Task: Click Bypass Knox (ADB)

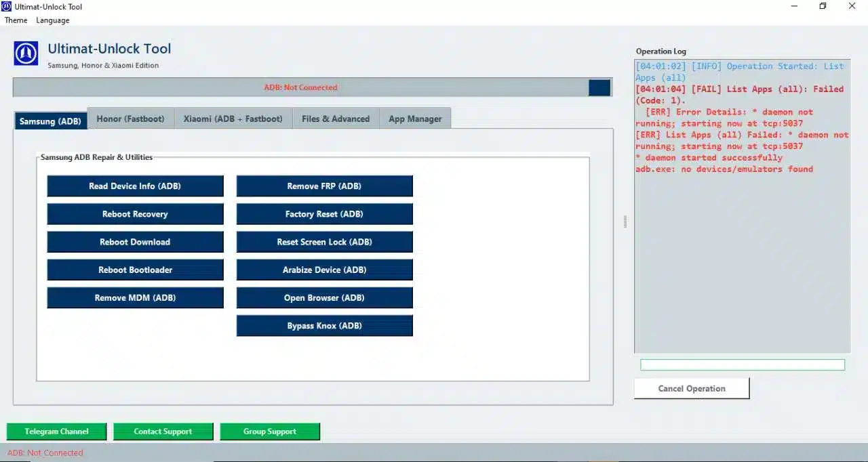Action: pos(324,325)
